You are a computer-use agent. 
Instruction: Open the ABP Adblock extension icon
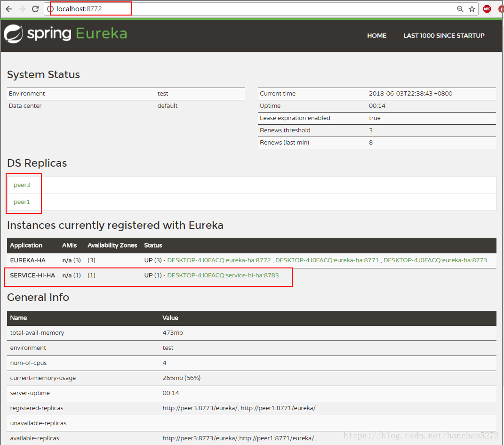pyautogui.click(x=487, y=9)
